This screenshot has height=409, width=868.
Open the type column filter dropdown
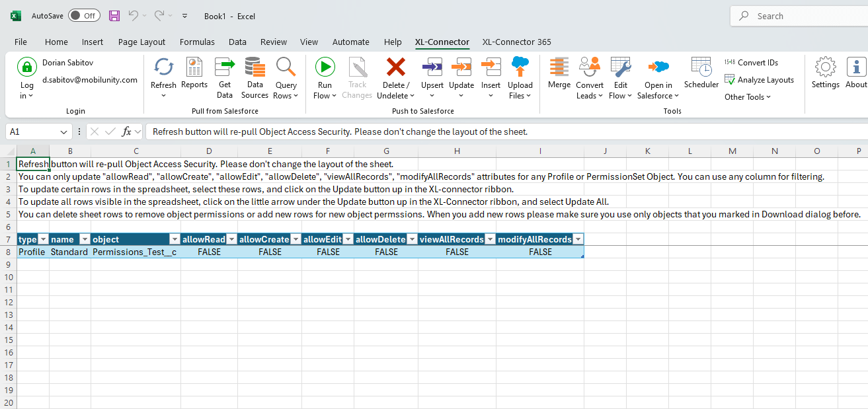pyautogui.click(x=44, y=239)
